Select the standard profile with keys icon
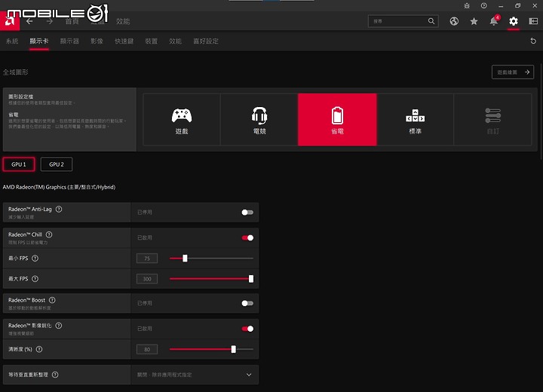The image size is (543, 392). pyautogui.click(x=415, y=119)
